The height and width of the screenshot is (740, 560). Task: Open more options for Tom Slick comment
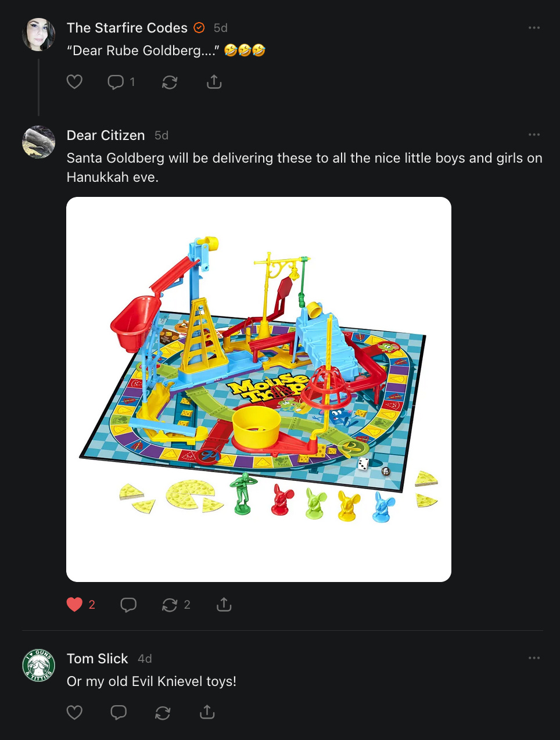pos(534,658)
